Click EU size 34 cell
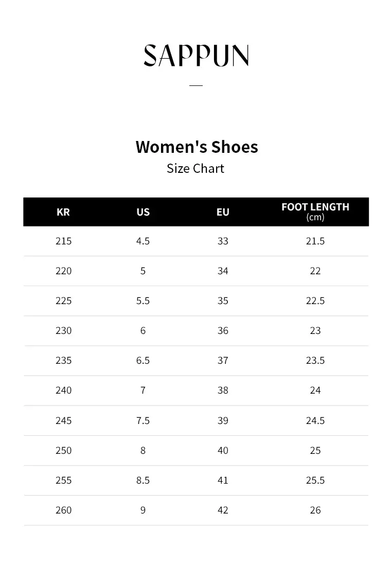 click(x=223, y=271)
